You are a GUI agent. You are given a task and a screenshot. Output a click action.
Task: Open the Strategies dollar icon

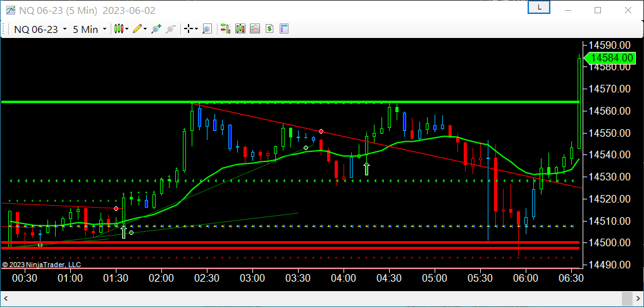coord(269,28)
